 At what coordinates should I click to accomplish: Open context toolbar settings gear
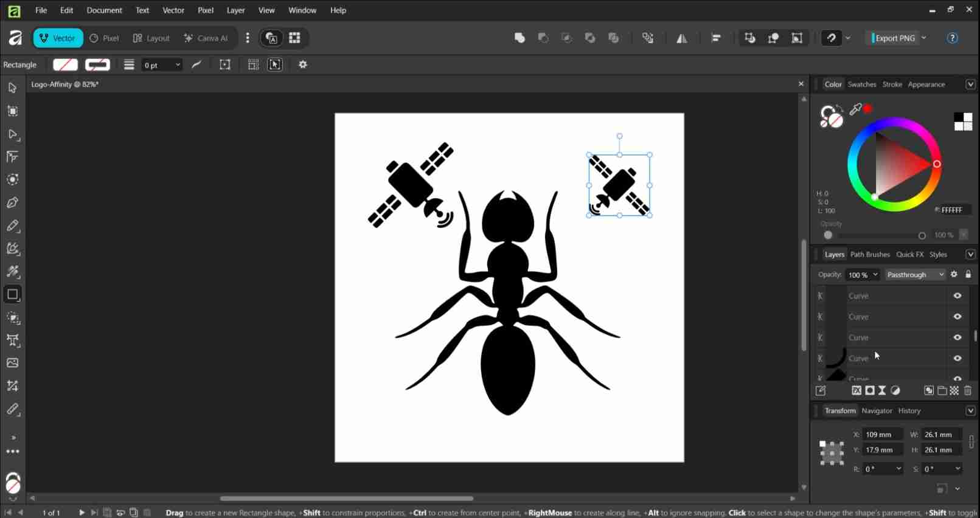[303, 64]
